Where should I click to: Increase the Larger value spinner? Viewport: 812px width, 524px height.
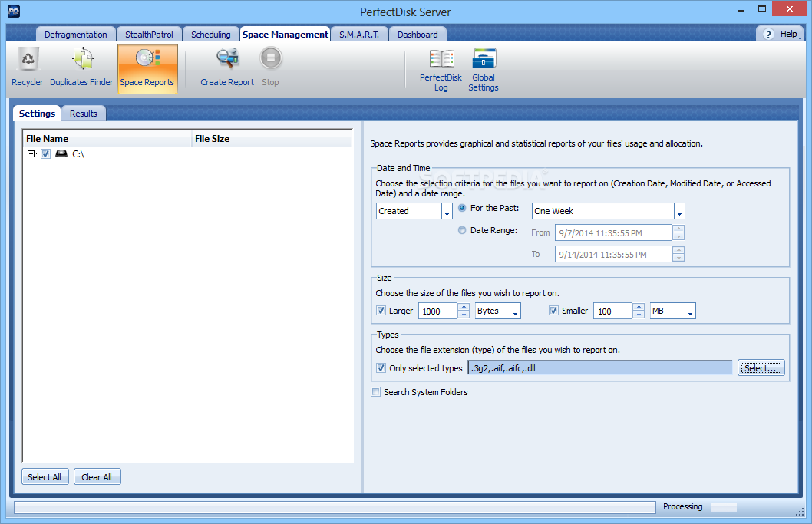coord(464,307)
